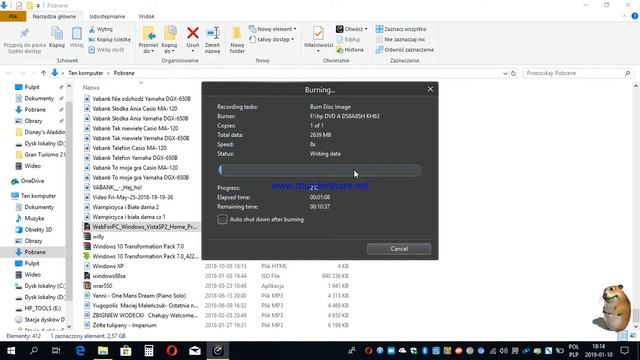
Task: Open Mail app from taskbar
Action: tap(195, 351)
